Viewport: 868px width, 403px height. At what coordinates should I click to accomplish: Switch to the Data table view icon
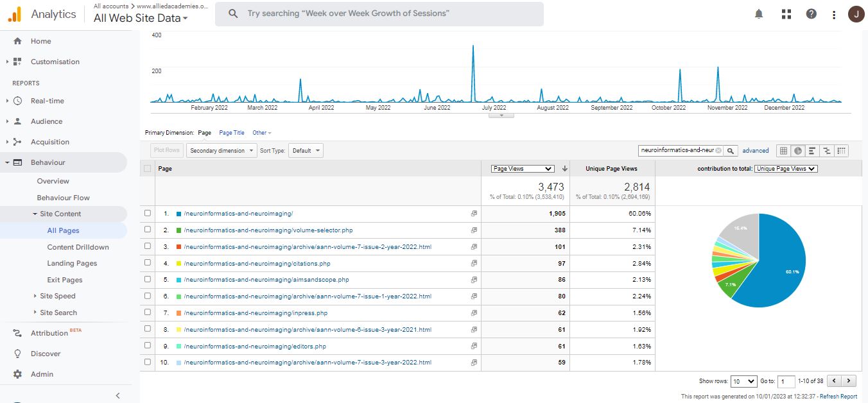[x=783, y=151]
